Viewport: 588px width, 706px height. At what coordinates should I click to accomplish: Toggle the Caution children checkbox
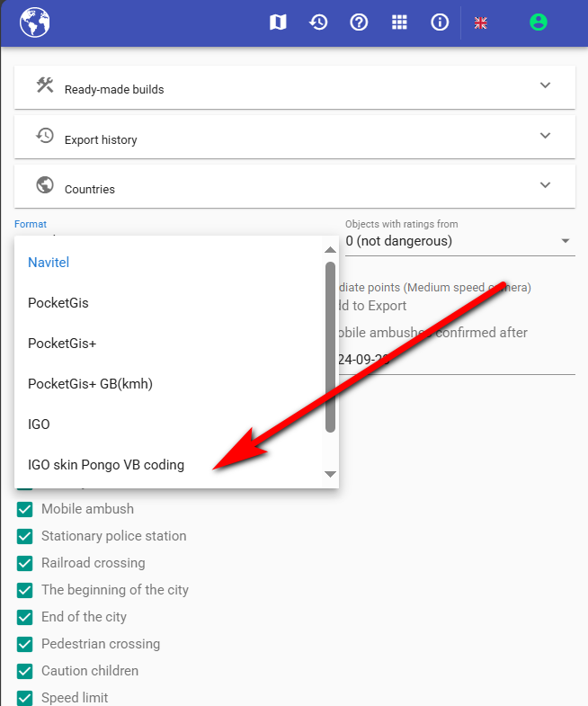pos(25,671)
